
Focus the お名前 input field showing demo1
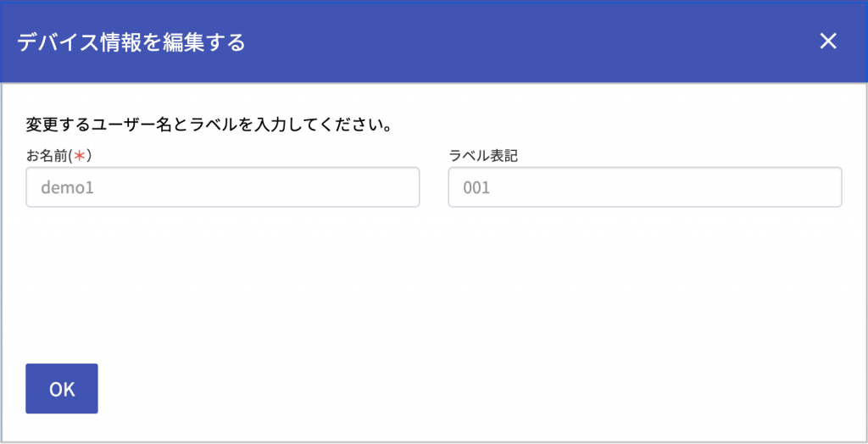[x=223, y=187]
